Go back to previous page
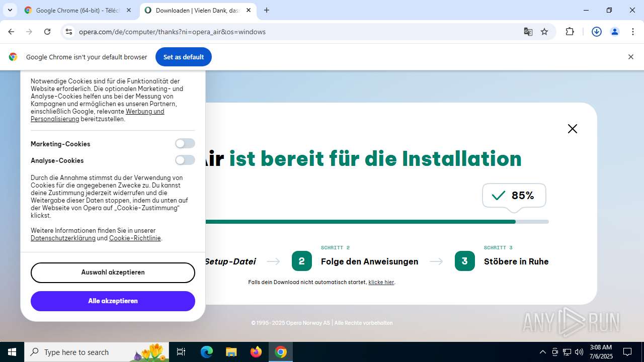The height and width of the screenshot is (362, 644). (11, 32)
